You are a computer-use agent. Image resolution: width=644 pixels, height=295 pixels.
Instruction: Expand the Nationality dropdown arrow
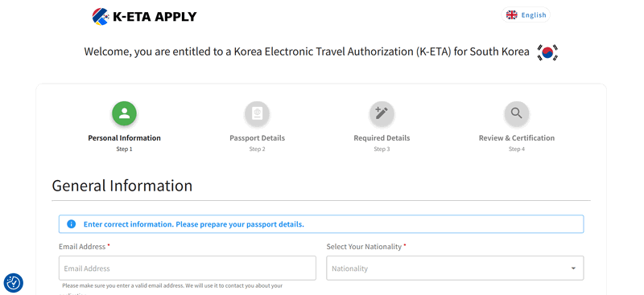pos(573,268)
